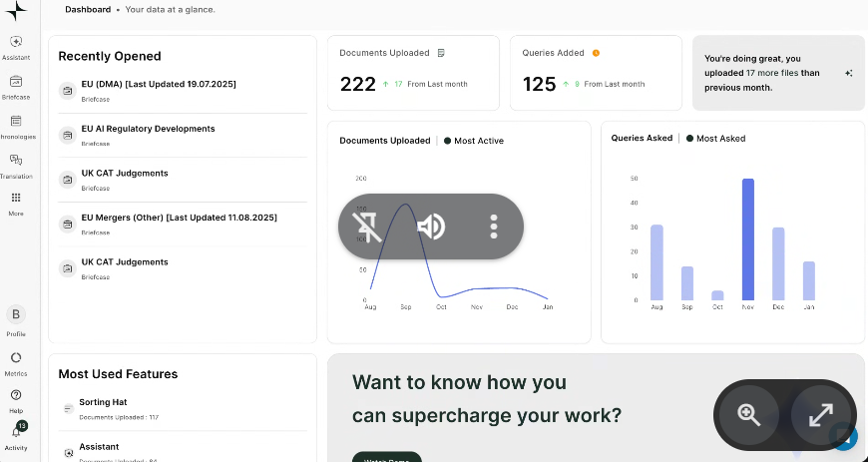Open the Translation tool
This screenshot has width=868, height=462.
(x=16, y=160)
